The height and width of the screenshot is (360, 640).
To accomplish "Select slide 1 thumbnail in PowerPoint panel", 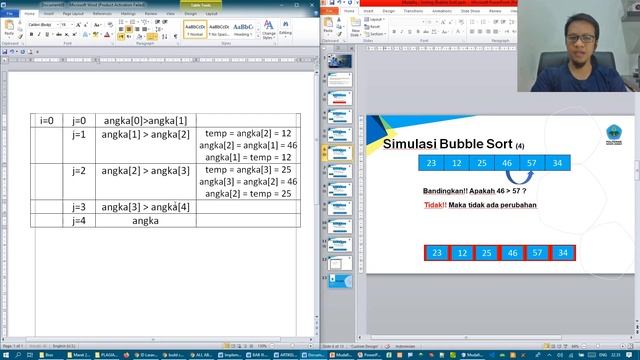I will click(340, 61).
